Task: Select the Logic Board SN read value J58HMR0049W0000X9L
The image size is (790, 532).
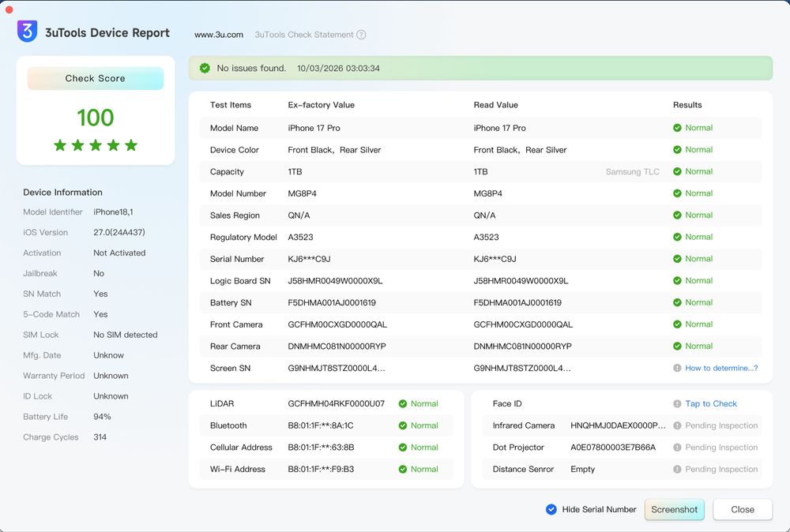Action: coord(521,281)
